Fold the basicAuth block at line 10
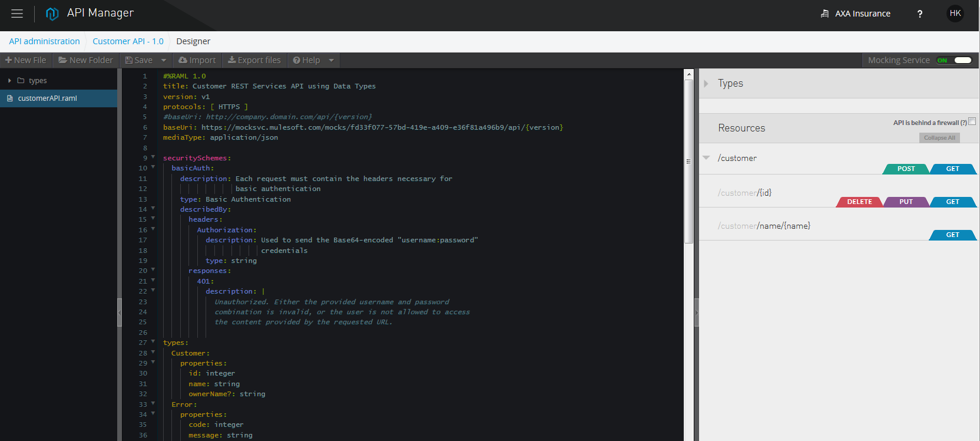This screenshot has width=980, height=441. click(153, 167)
